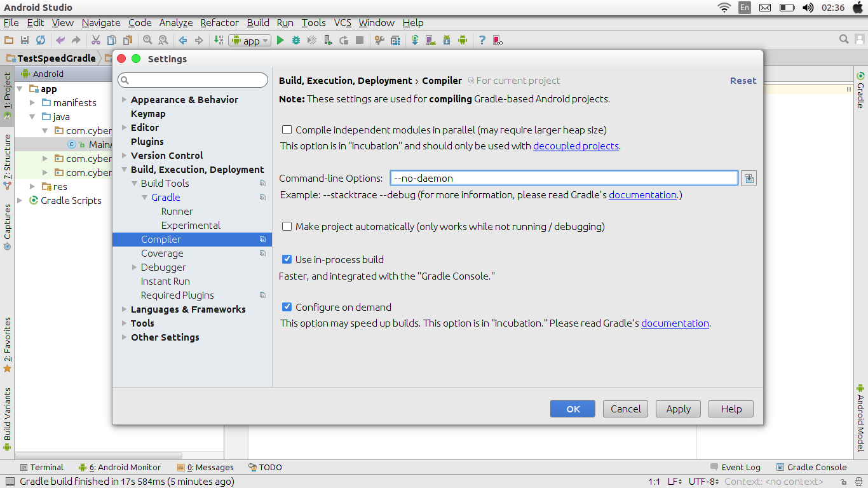Screen dimensions: 868x488
Task: Click the Undo toolbar arrow
Action: [x=60, y=40]
